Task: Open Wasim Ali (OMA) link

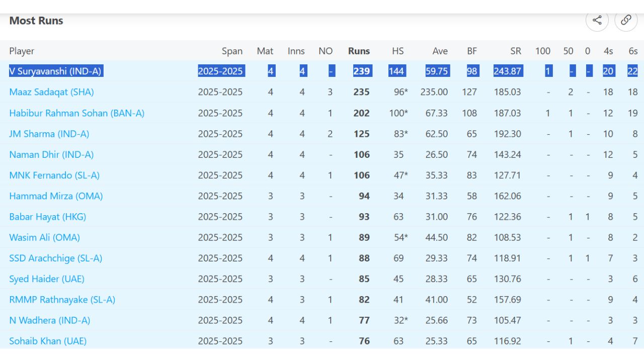Action: tap(44, 237)
